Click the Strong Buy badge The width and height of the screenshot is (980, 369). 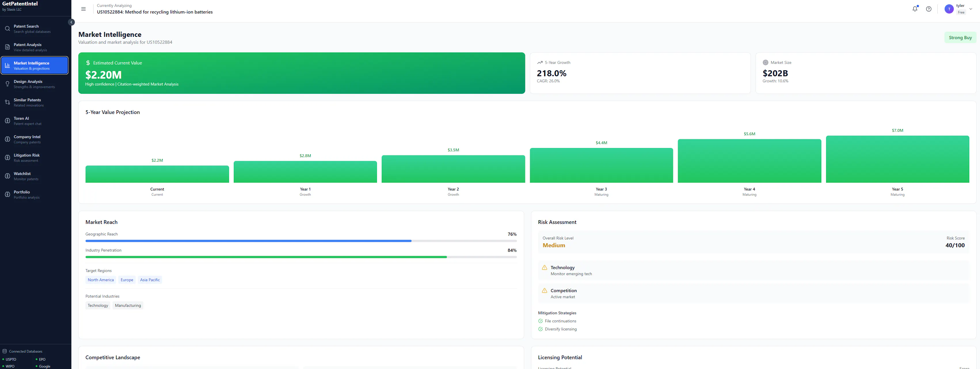(x=960, y=38)
